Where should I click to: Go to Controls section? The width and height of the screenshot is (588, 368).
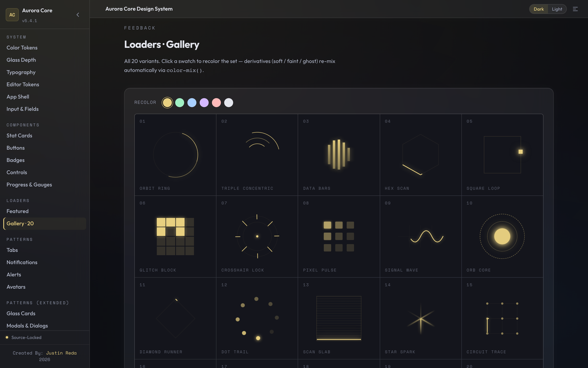[x=45, y=172]
